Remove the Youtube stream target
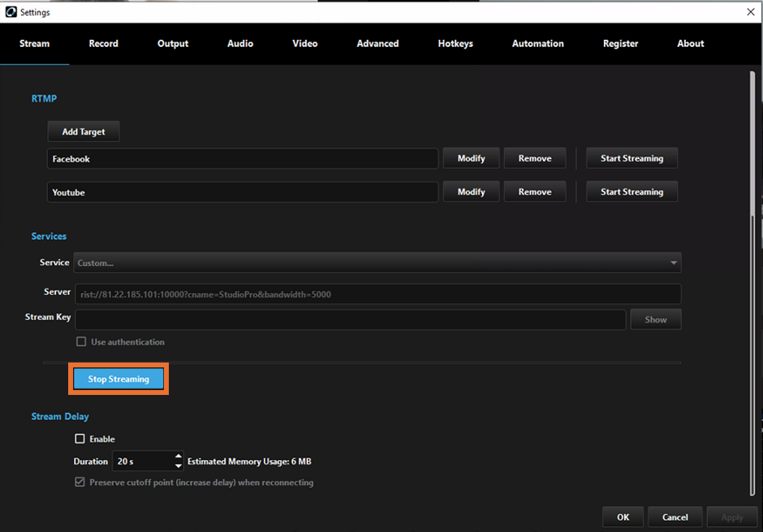Image resolution: width=763 pixels, height=532 pixels. (x=534, y=191)
